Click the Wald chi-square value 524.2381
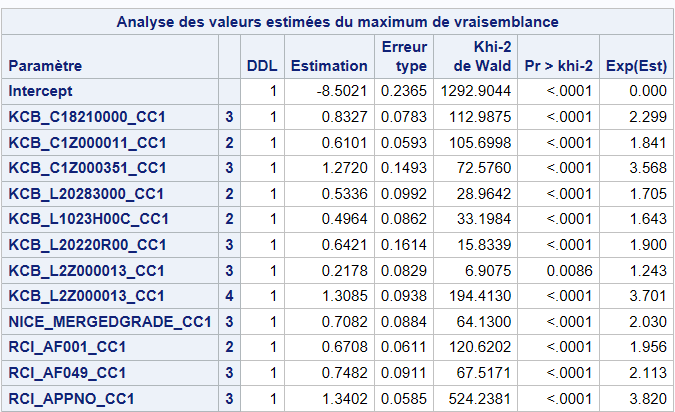 480,399
